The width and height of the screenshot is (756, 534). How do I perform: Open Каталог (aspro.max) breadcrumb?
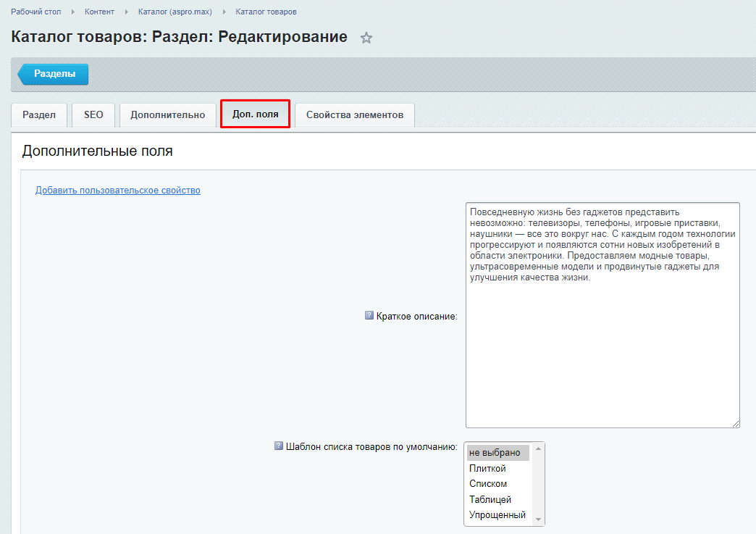pyautogui.click(x=175, y=12)
